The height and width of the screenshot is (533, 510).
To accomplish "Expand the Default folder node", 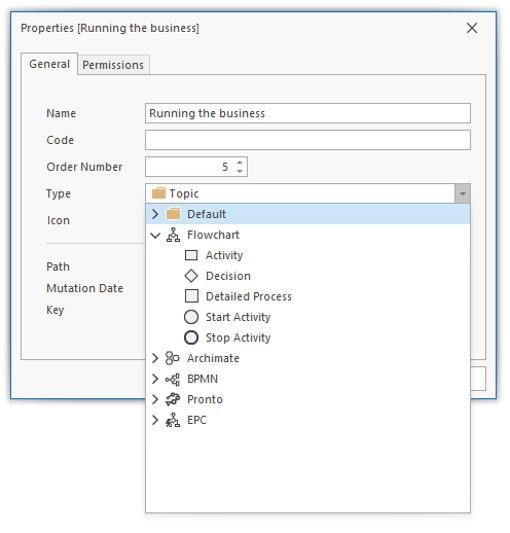I will tap(155, 214).
